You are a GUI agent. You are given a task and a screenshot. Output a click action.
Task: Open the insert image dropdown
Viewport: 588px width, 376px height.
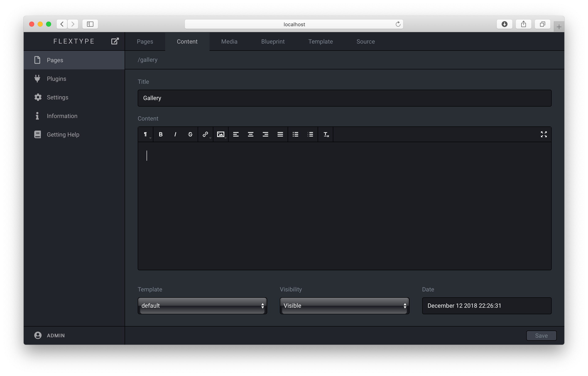click(221, 134)
